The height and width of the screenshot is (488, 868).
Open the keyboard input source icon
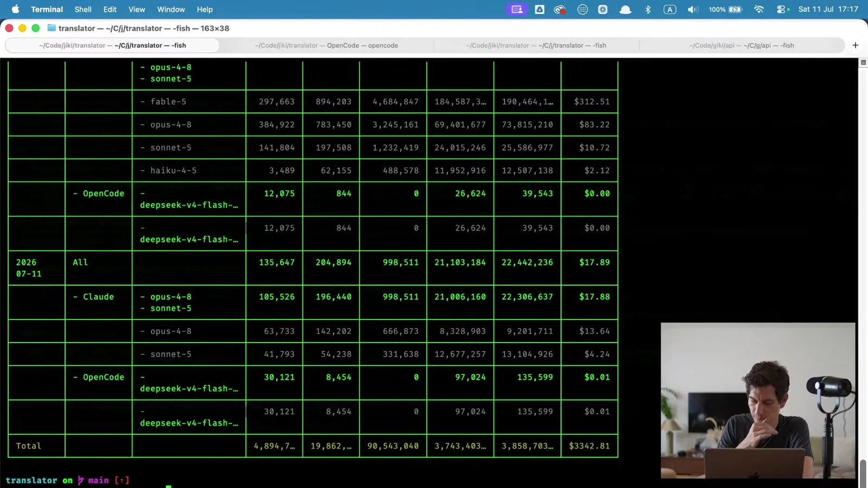pyautogui.click(x=670, y=9)
